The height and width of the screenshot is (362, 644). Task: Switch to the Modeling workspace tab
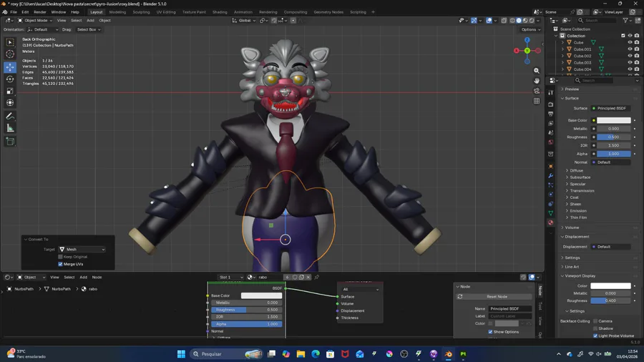pyautogui.click(x=117, y=12)
